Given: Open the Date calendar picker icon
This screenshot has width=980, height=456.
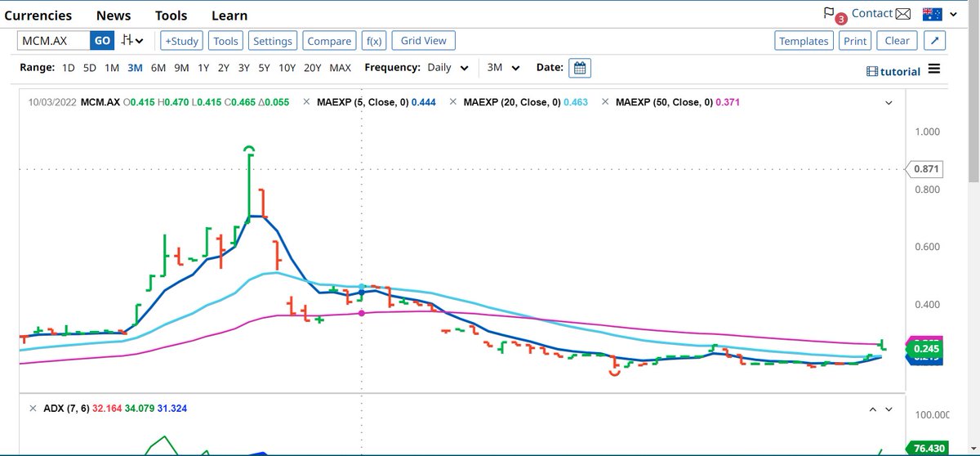Looking at the screenshot, I should pyautogui.click(x=579, y=68).
